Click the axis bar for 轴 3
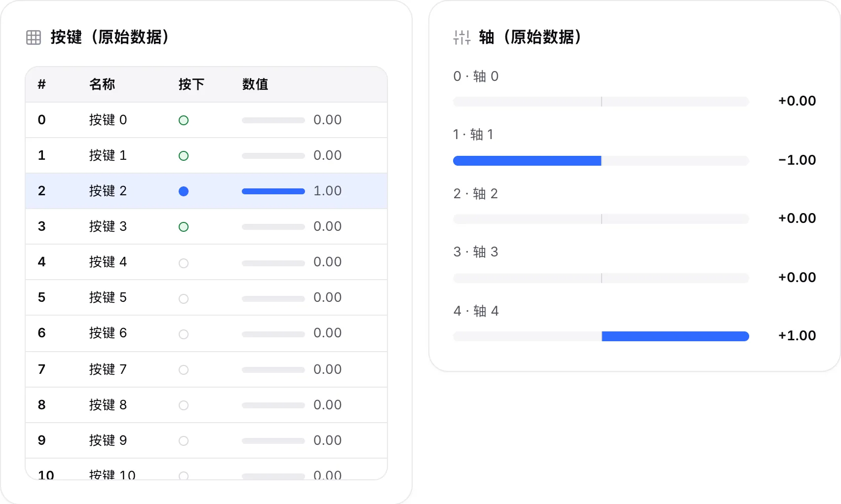 pos(601,278)
